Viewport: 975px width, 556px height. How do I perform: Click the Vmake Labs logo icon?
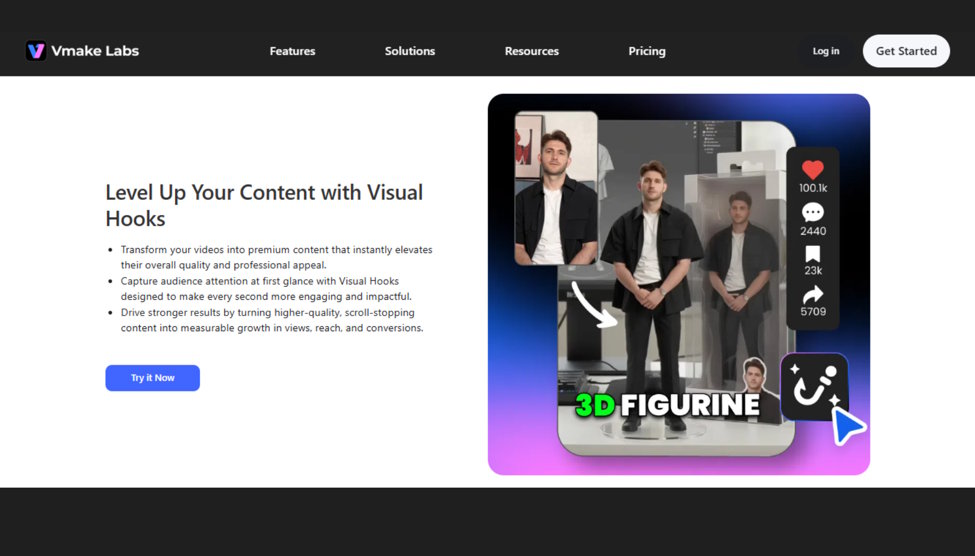point(36,51)
